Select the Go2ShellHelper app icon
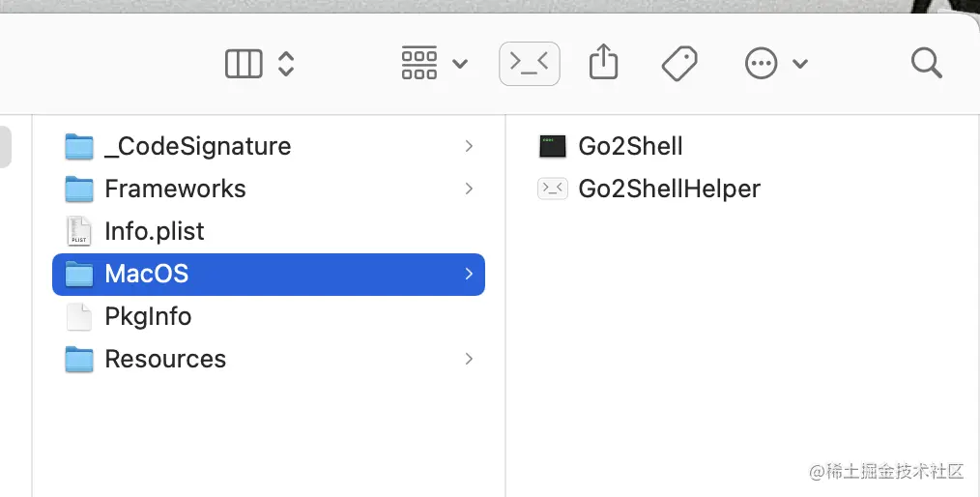The image size is (980, 497). 553,189
